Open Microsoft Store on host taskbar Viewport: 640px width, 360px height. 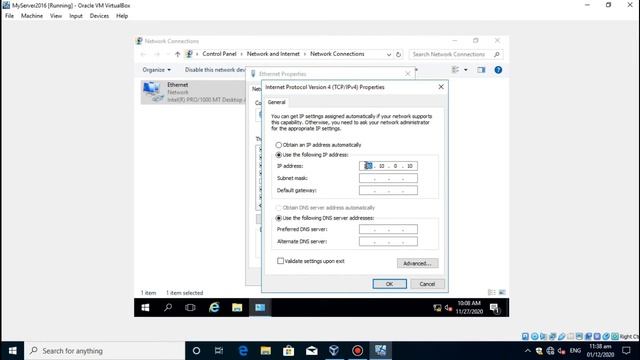coord(289,351)
